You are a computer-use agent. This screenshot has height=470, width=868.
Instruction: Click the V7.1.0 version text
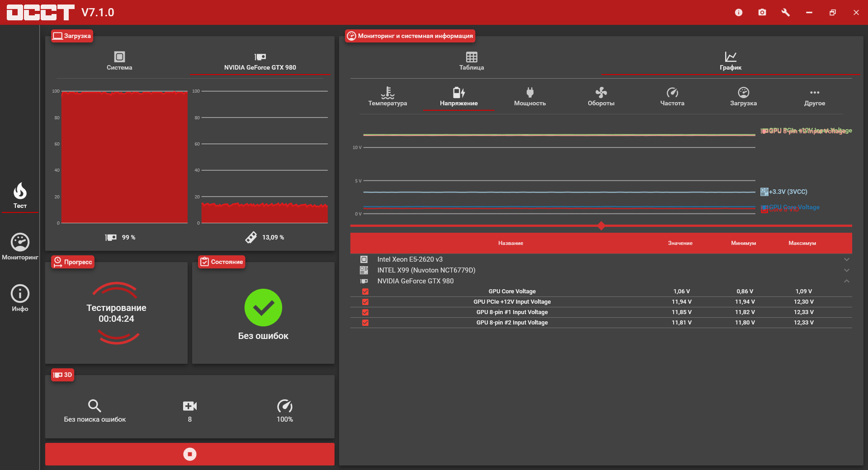coord(98,13)
